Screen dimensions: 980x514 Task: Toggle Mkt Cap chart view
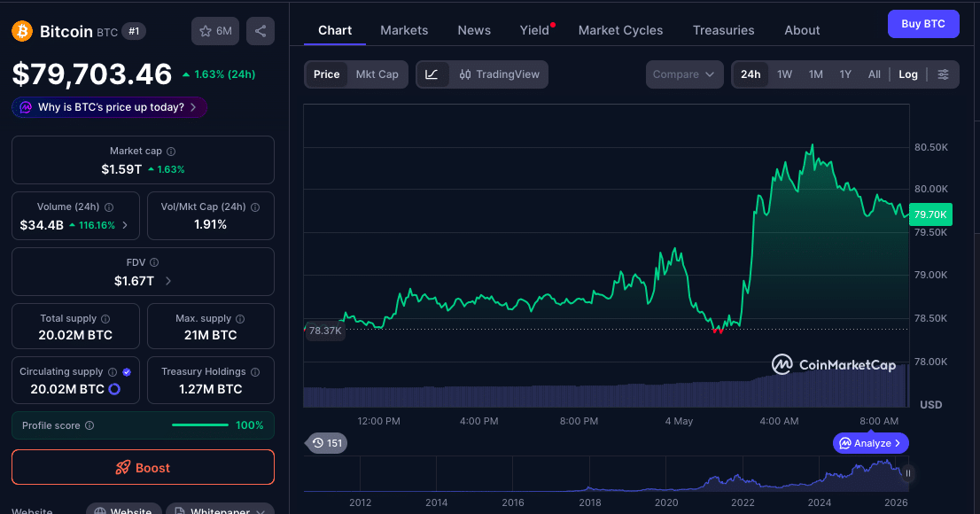click(x=377, y=74)
